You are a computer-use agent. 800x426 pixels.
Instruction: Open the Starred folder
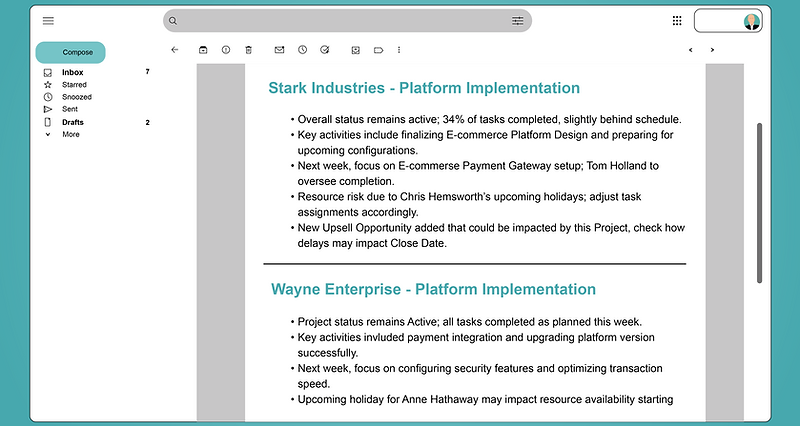click(74, 85)
